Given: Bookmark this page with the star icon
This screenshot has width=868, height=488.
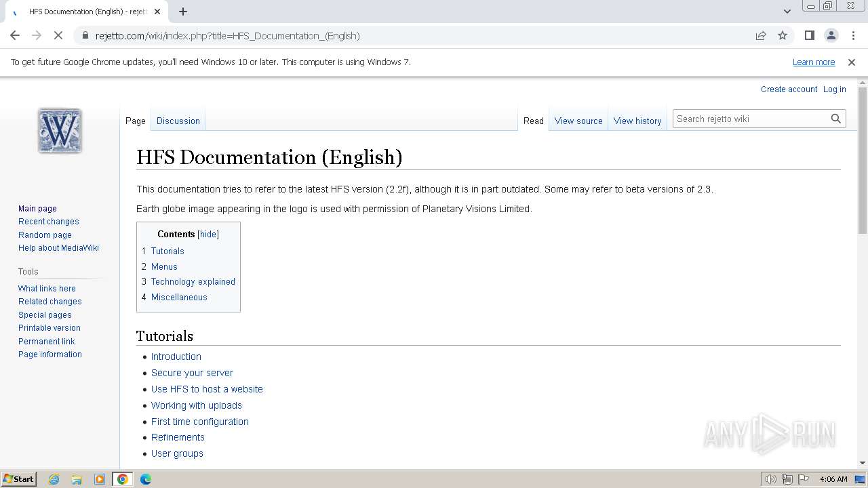Looking at the screenshot, I should click(x=783, y=35).
